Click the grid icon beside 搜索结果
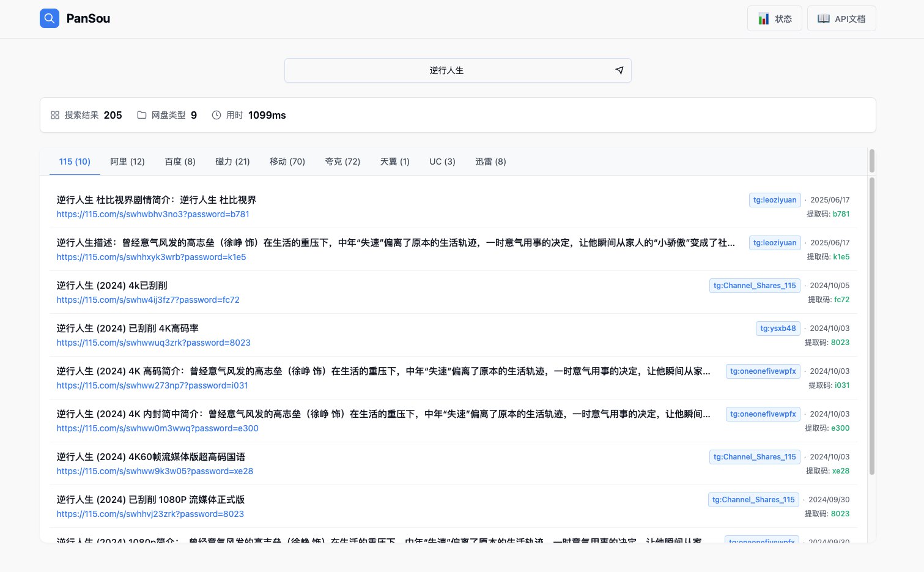This screenshot has width=924, height=572. pos(55,115)
